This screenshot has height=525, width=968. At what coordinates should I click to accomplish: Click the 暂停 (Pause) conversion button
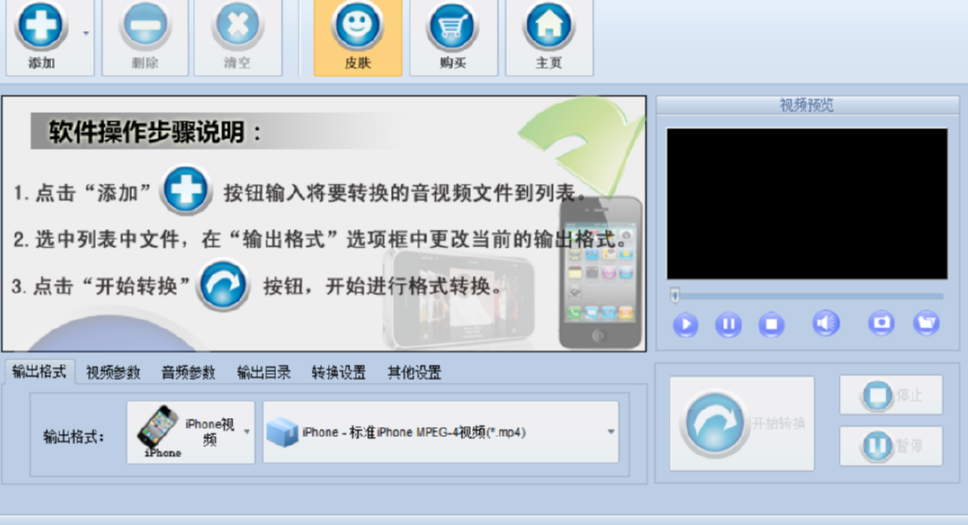891,446
